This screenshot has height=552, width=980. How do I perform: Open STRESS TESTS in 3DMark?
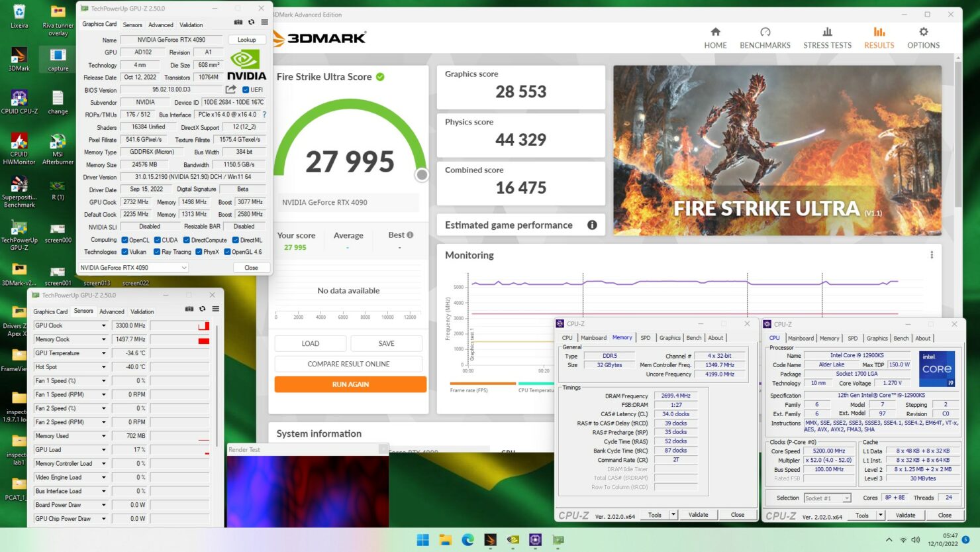(x=827, y=38)
